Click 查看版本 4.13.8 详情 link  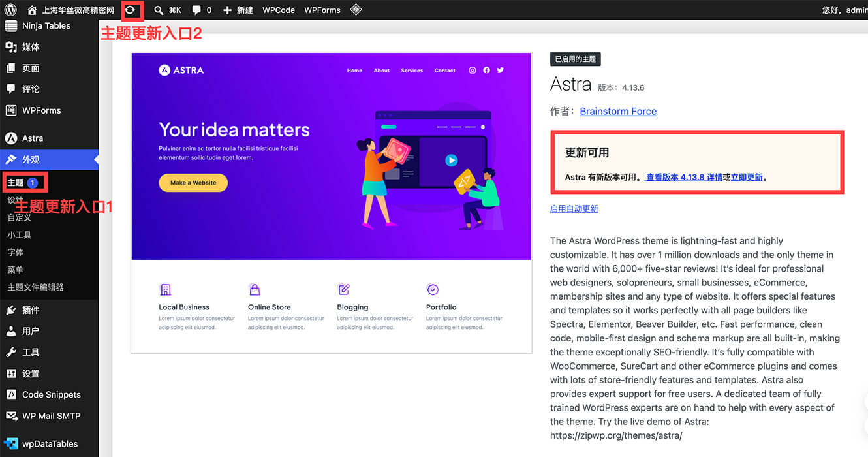point(684,177)
